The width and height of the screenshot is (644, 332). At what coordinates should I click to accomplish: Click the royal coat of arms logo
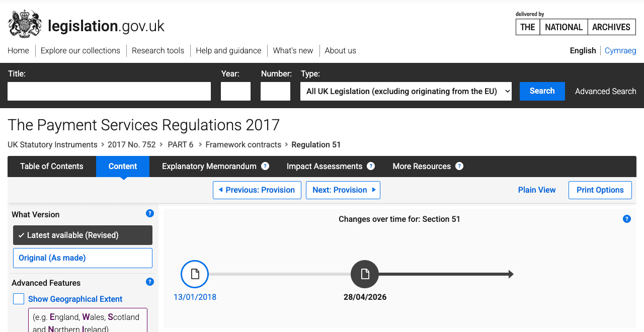click(25, 24)
